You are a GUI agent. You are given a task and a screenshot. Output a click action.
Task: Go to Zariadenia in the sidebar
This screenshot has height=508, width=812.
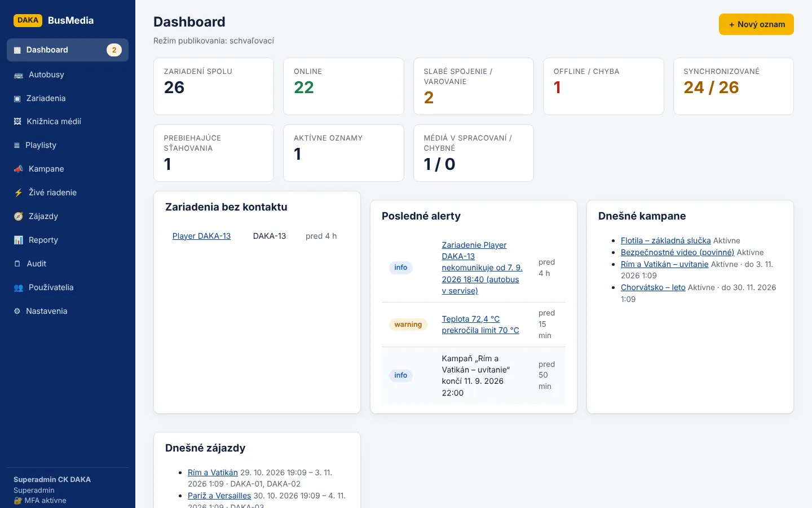click(68, 98)
